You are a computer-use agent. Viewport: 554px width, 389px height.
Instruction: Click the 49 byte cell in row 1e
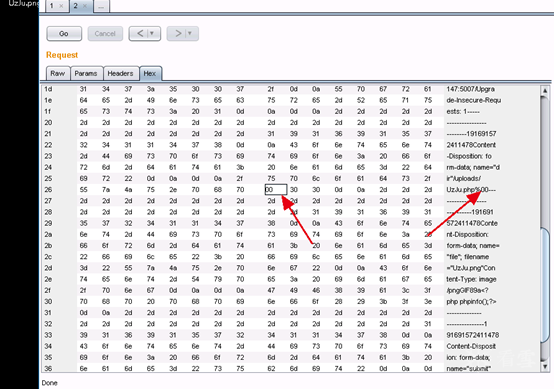pos(151,100)
